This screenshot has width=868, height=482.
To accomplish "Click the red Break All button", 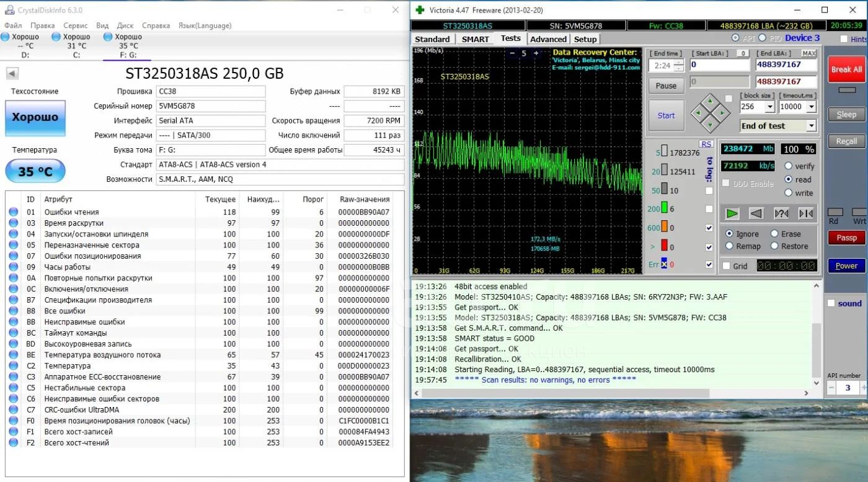I will pos(846,69).
